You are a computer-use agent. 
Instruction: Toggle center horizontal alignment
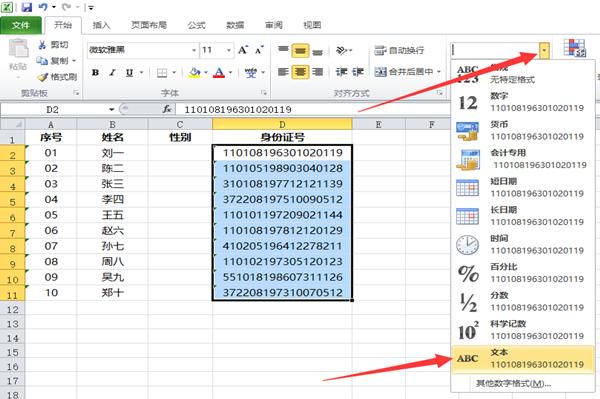click(300, 72)
